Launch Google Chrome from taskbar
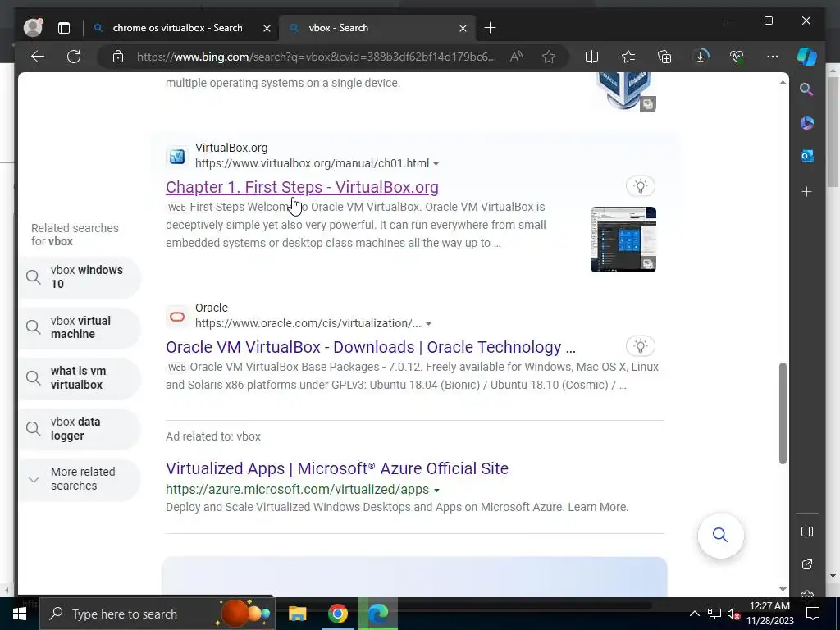The width and height of the screenshot is (840, 630). coord(337,614)
